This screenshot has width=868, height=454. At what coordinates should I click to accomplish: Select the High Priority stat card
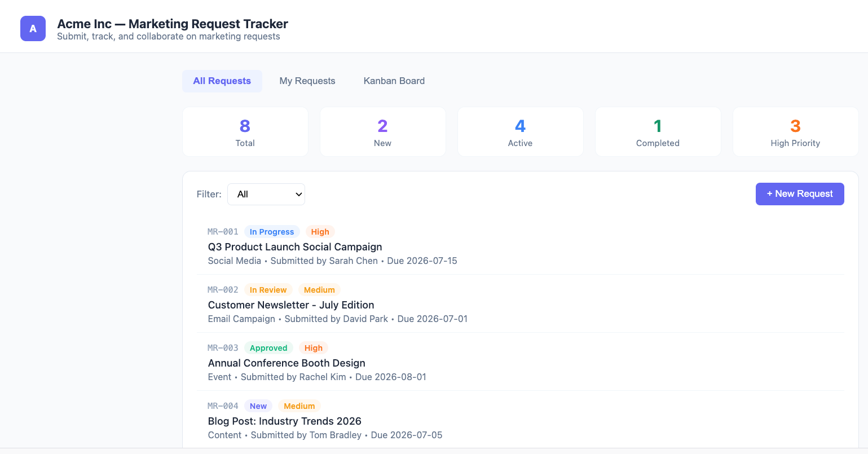796,132
